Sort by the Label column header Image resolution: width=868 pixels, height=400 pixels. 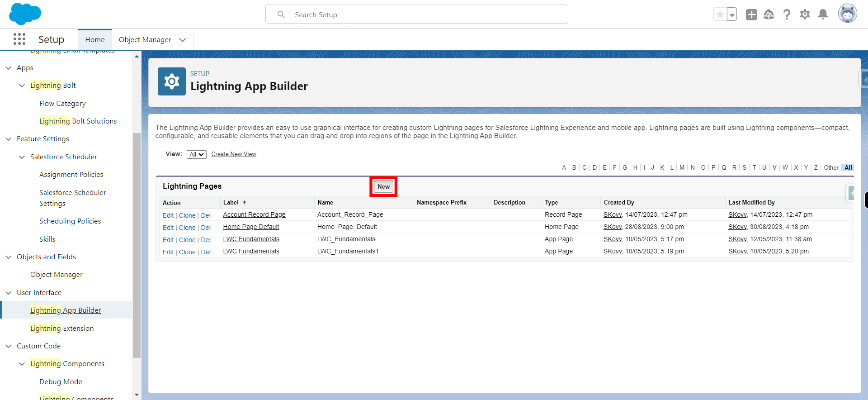231,202
